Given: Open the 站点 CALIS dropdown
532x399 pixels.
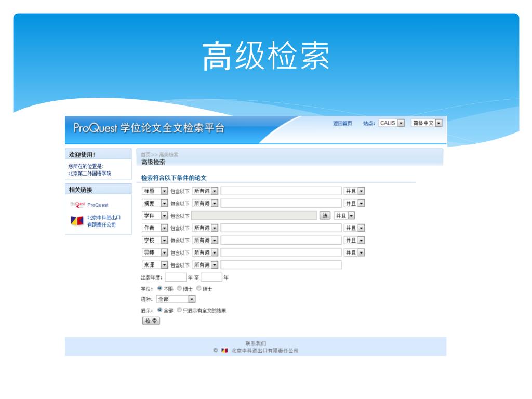Looking at the screenshot, I should click(392, 123).
